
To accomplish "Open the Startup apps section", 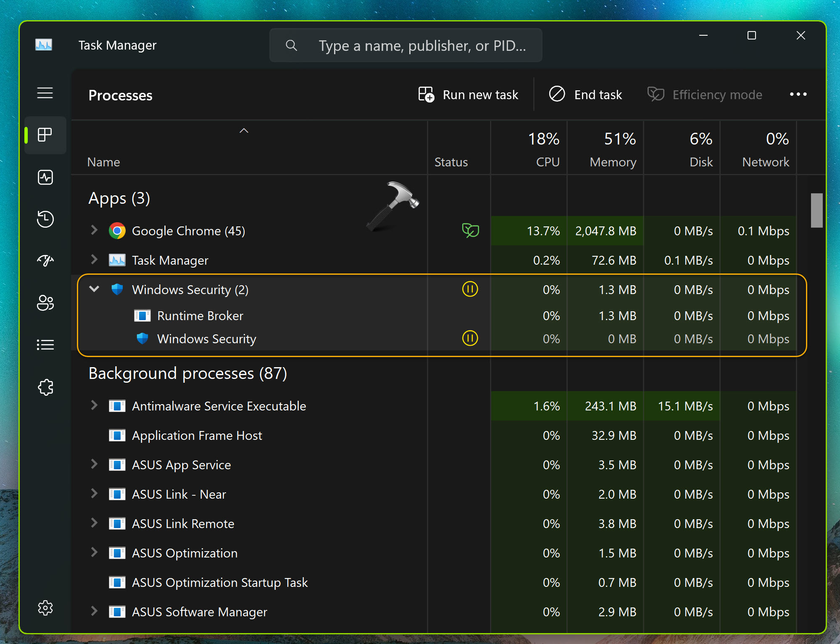I will [x=45, y=261].
